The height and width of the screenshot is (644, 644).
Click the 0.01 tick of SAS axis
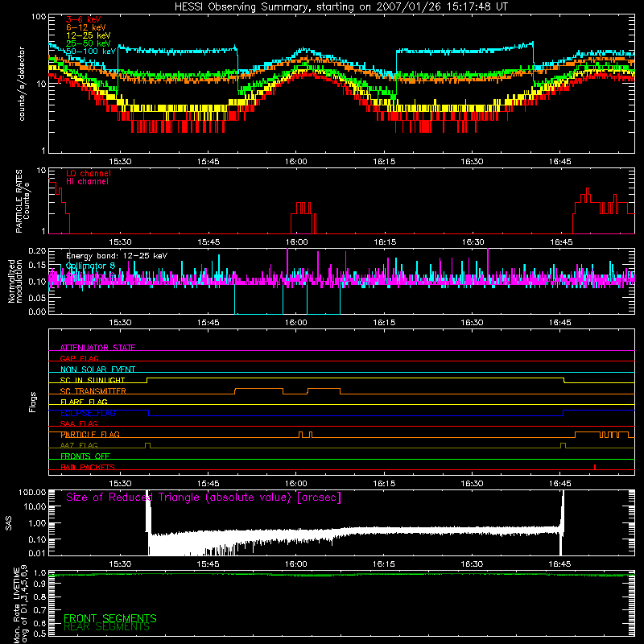(37, 553)
